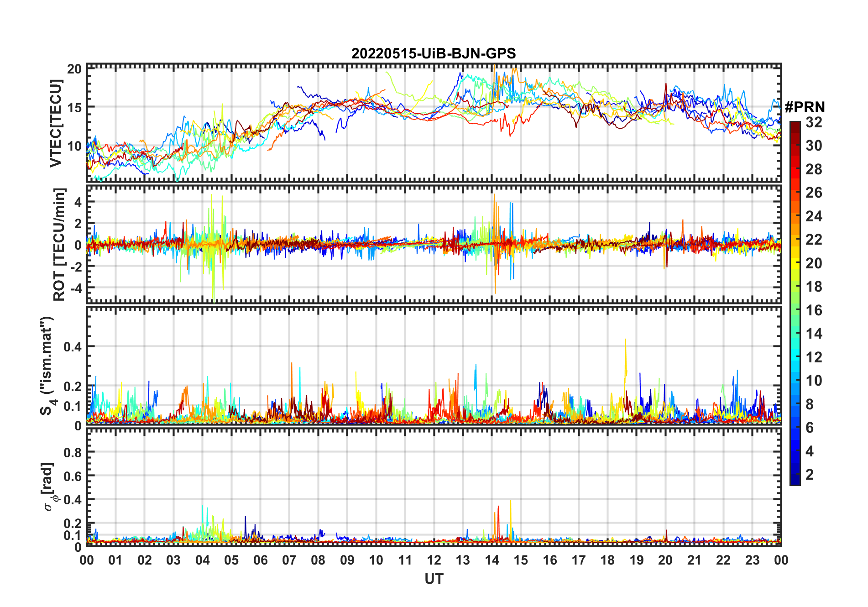This screenshot has width=868, height=607.
Task: Click x-axis hour tick 03
Action: 173,560
